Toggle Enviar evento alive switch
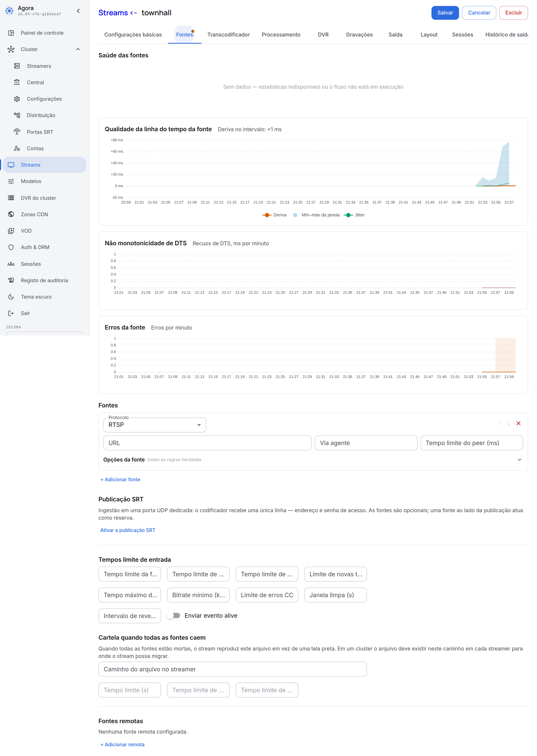This screenshot has height=756, width=537. [x=174, y=615]
